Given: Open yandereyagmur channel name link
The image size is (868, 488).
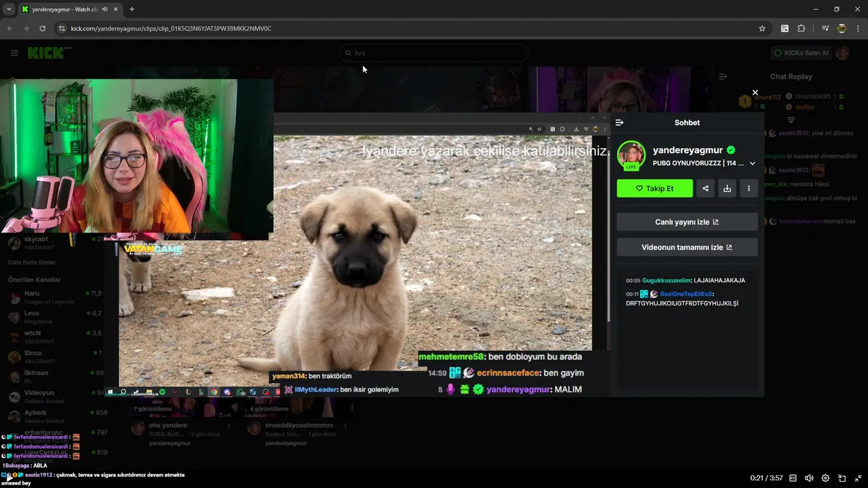Looking at the screenshot, I should tap(688, 150).
